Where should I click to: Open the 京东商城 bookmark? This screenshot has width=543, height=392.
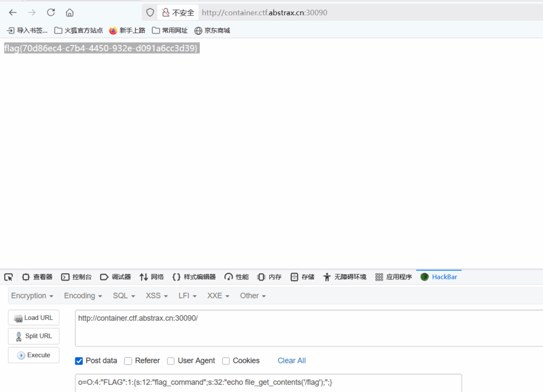(x=212, y=30)
